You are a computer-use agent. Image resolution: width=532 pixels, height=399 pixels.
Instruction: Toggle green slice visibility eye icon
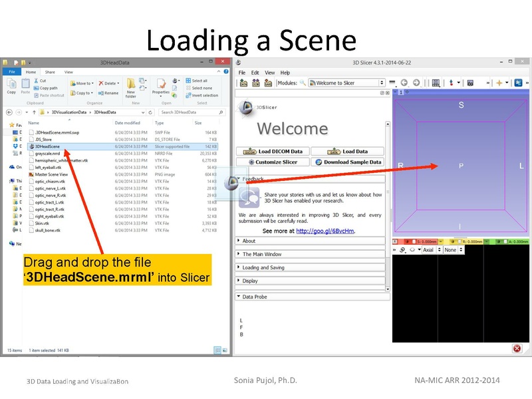[x=499, y=241]
